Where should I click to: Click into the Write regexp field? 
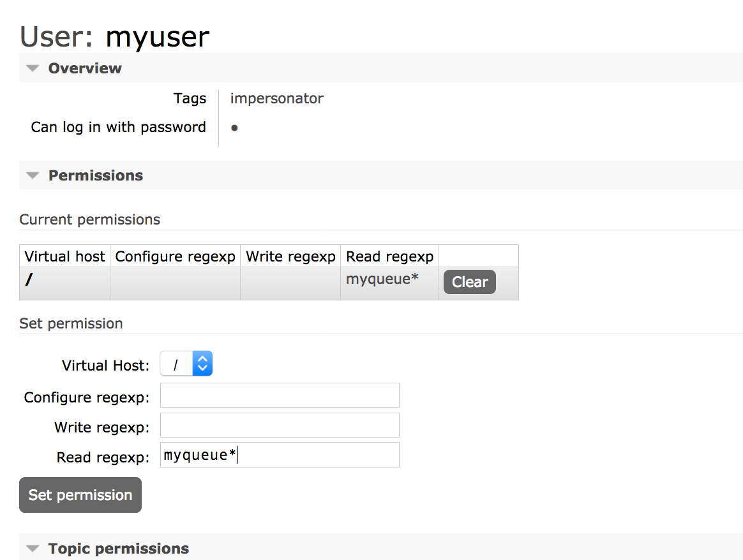coord(280,425)
